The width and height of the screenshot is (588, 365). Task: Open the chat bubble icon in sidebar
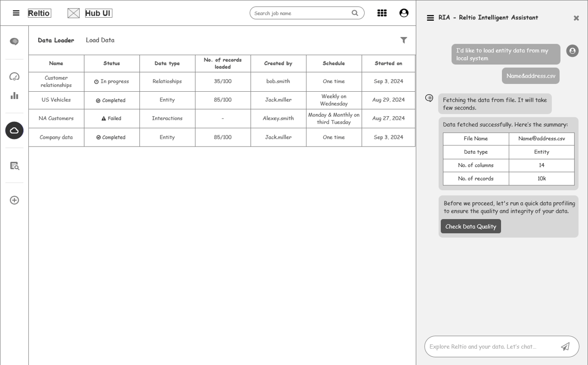pyautogui.click(x=14, y=42)
